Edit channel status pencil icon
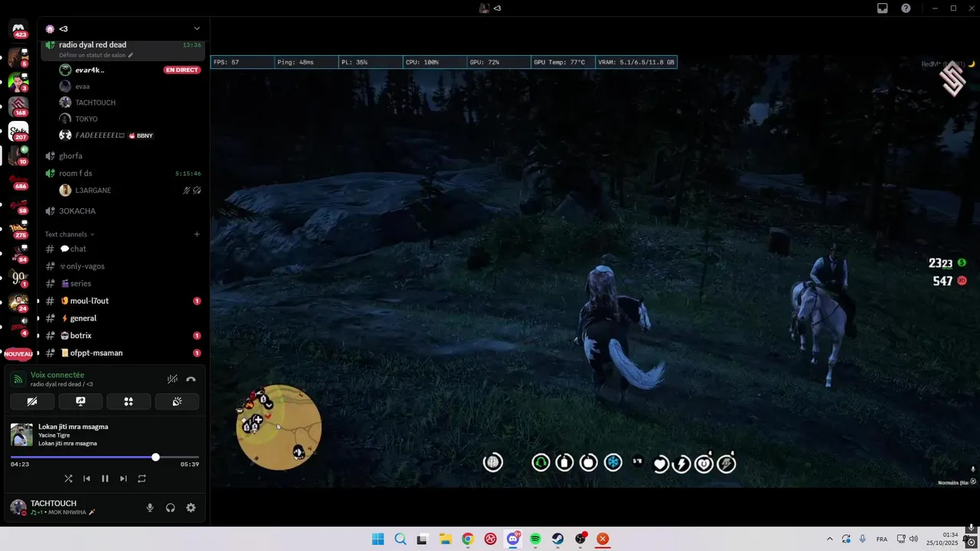Viewport: 980px width, 551px height. 131,55
